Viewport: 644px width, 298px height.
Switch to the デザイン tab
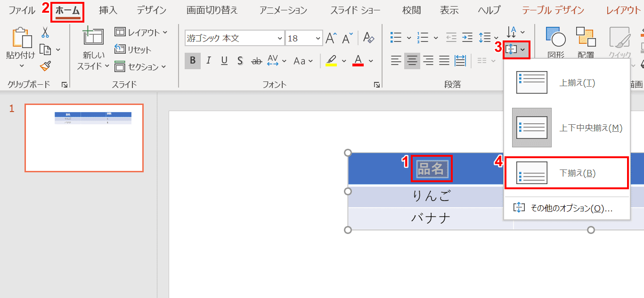point(152,10)
